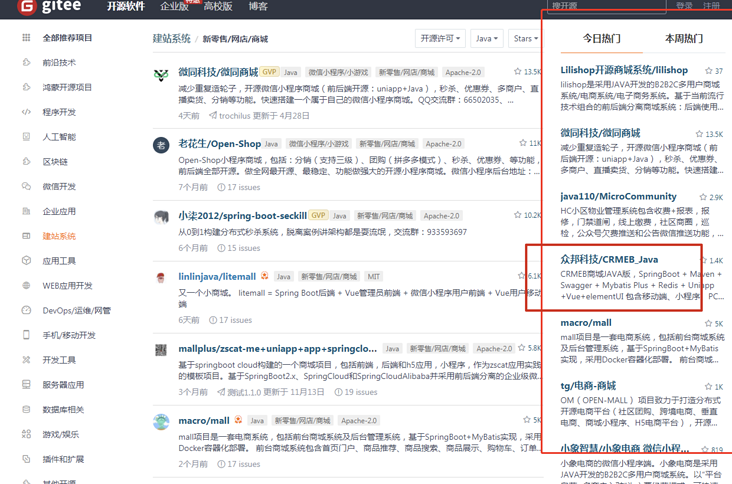This screenshot has height=484, width=732.
Task: Click the star icon of Lilishop in hot list
Action: tap(709, 71)
